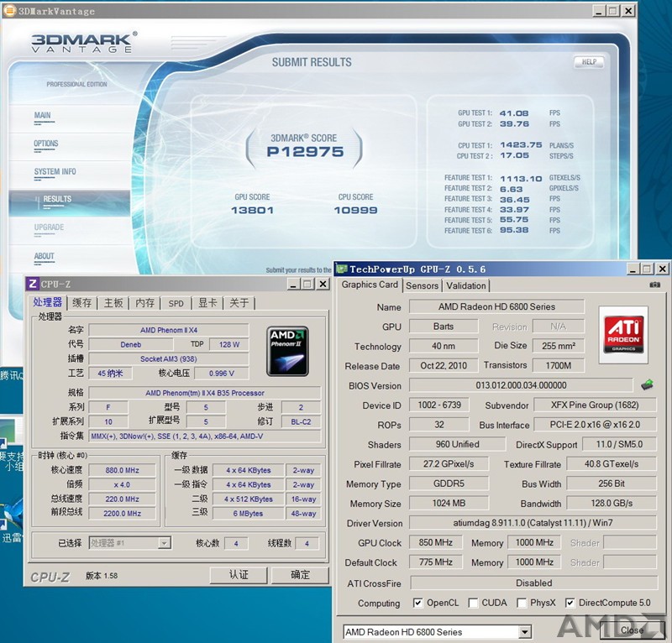The width and height of the screenshot is (672, 643).
Task: Click the 确定 button in CPU-Z
Action: click(300, 574)
